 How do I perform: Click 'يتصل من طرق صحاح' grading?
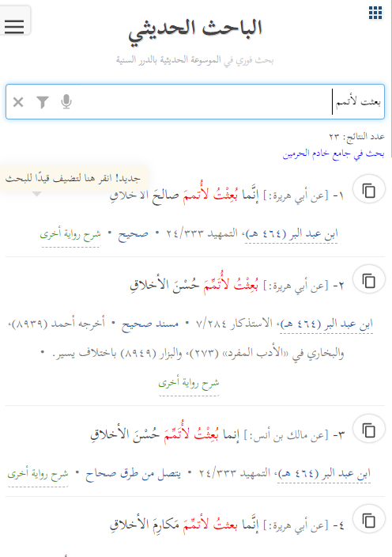tap(133, 474)
